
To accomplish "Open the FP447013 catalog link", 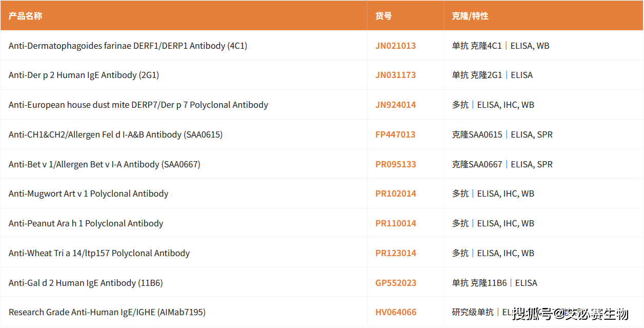I will pos(395,134).
